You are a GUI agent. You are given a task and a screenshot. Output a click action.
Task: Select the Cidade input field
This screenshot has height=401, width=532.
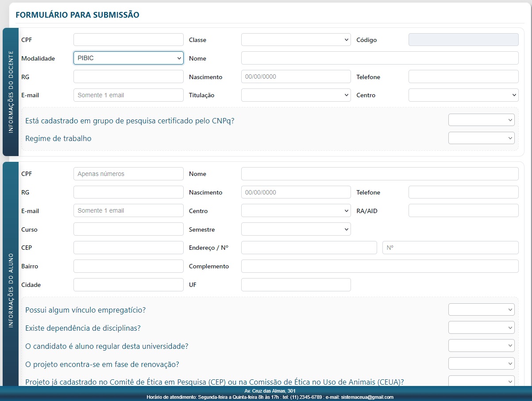[128, 285]
